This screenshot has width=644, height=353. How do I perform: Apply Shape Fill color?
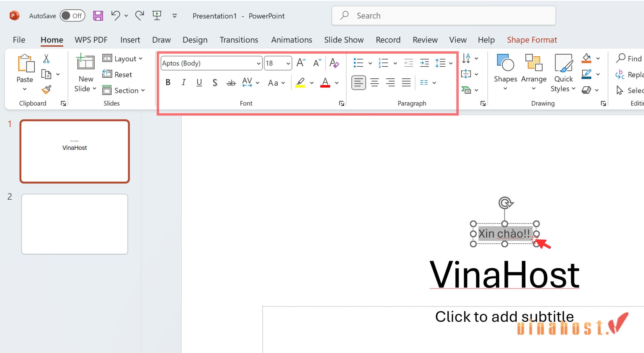coord(586,58)
